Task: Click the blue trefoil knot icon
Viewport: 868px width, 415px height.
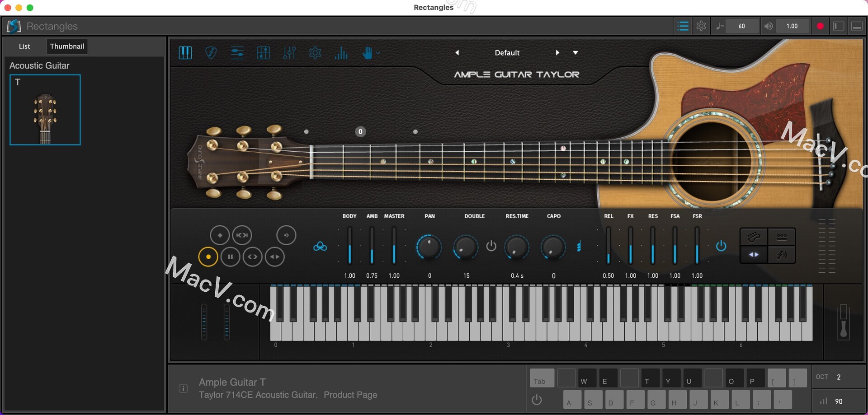Action: [x=320, y=247]
